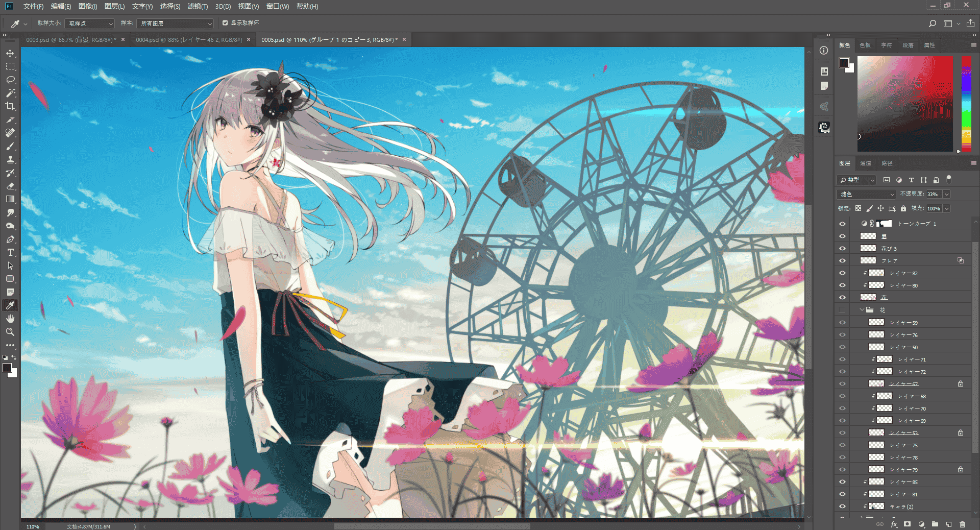Hide the レイヤー 59 layer
The image size is (980, 530).
click(842, 323)
